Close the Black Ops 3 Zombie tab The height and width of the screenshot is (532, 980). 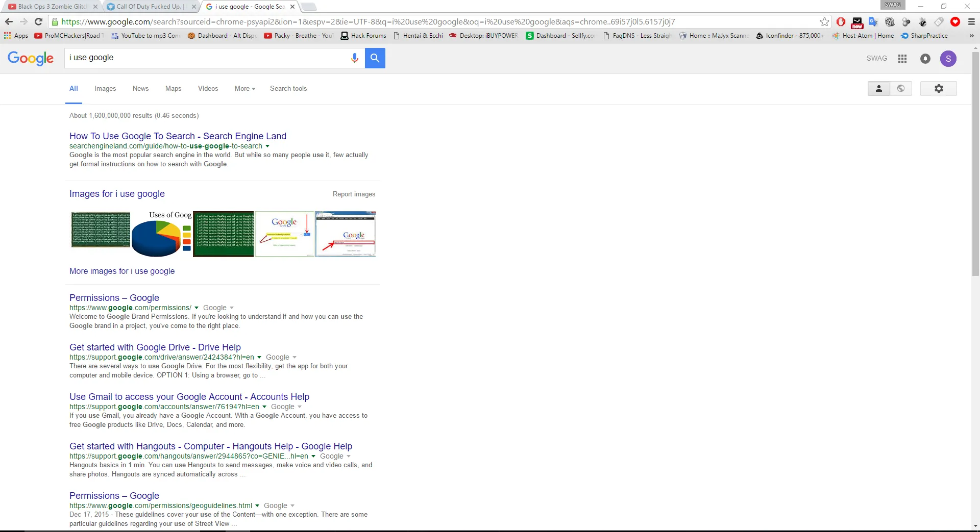[95, 7]
